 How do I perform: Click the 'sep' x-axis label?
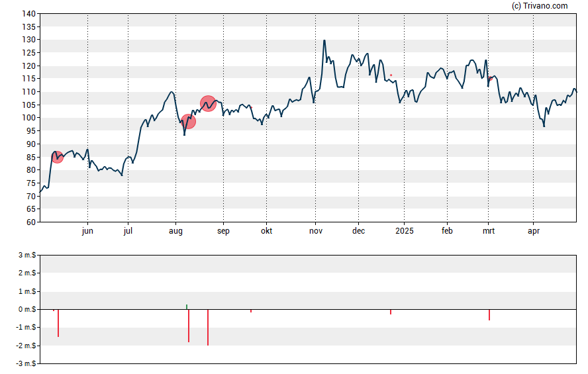click(223, 231)
